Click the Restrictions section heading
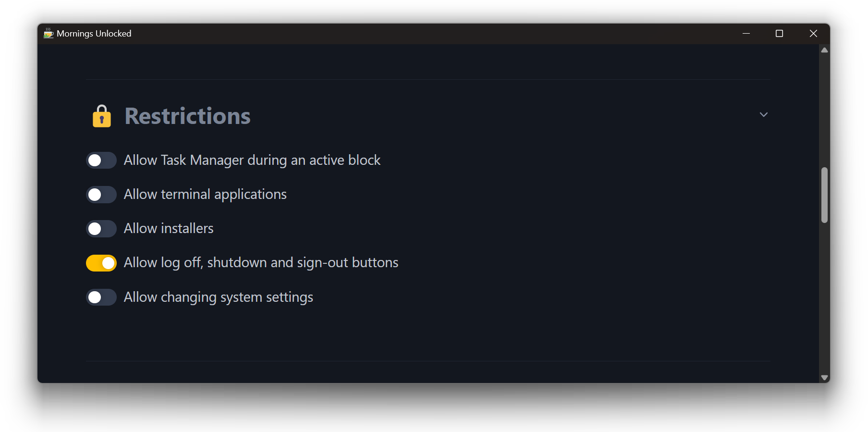 point(187,116)
